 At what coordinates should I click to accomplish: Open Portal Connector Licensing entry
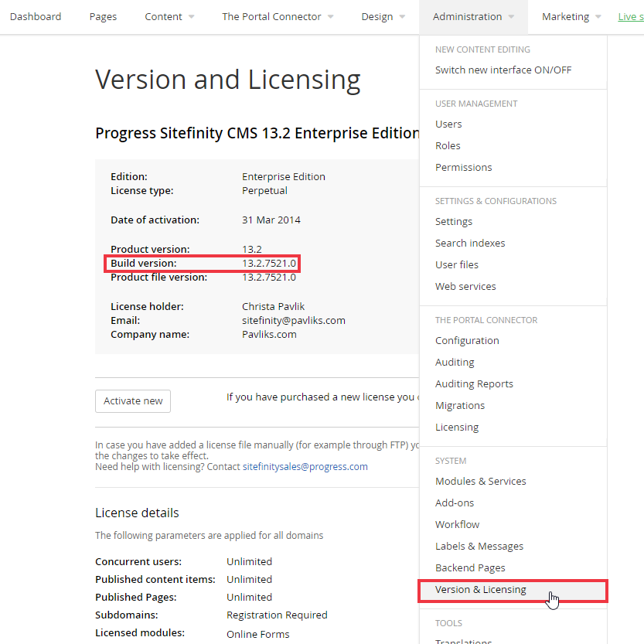(457, 427)
